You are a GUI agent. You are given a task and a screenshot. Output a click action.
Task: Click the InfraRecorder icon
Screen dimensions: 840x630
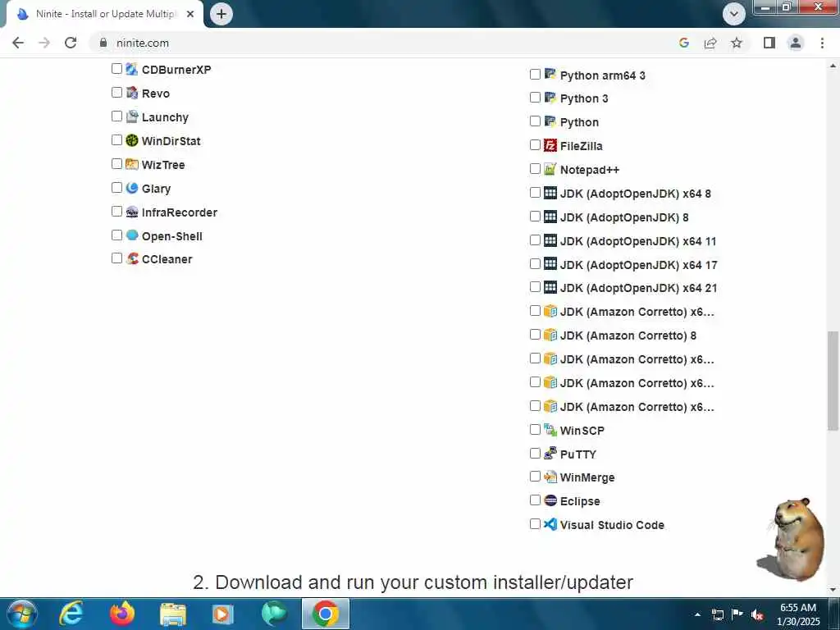pos(132,212)
